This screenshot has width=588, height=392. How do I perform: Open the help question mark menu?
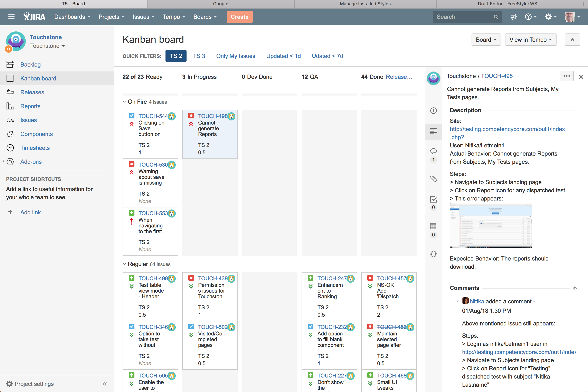coord(530,17)
